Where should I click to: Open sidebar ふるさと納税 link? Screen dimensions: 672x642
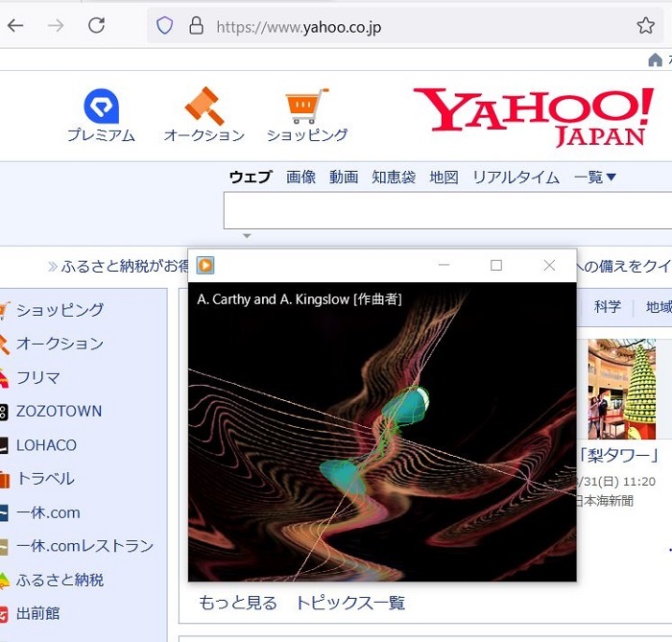pos(60,580)
